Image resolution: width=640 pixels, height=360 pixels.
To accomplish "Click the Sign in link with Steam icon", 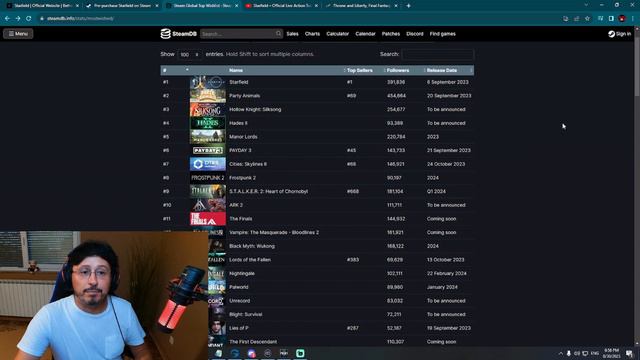I will [619, 34].
